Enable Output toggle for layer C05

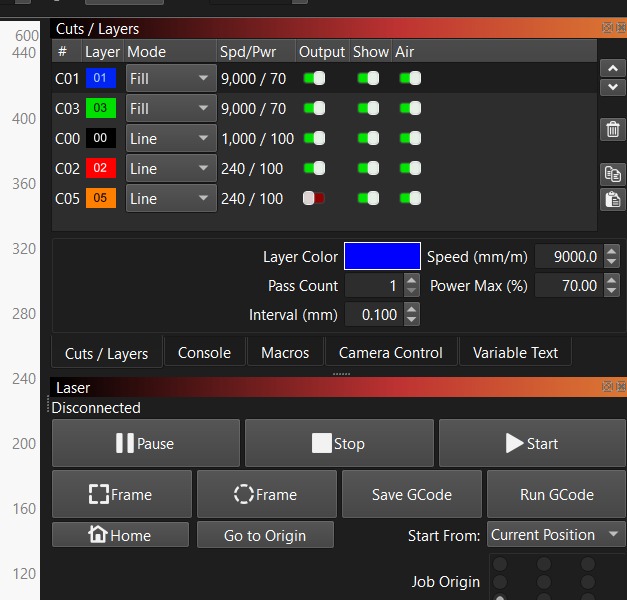pos(314,199)
